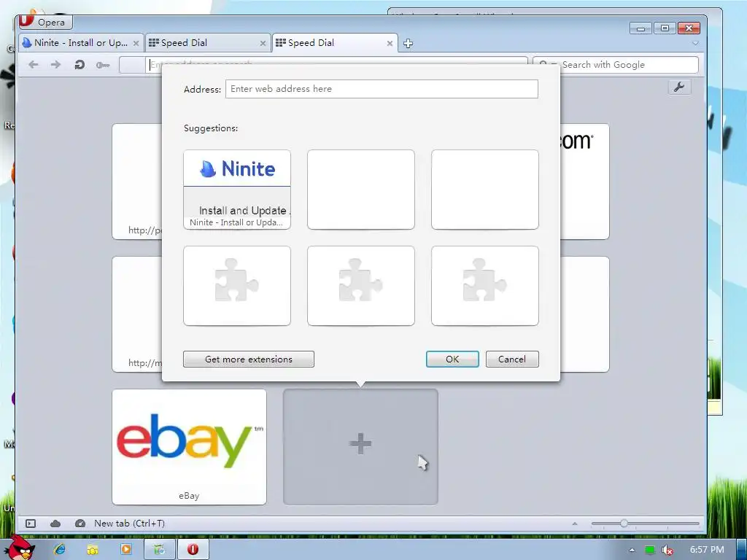Maximize the Opera window
The height and width of the screenshot is (560, 747).
click(665, 28)
